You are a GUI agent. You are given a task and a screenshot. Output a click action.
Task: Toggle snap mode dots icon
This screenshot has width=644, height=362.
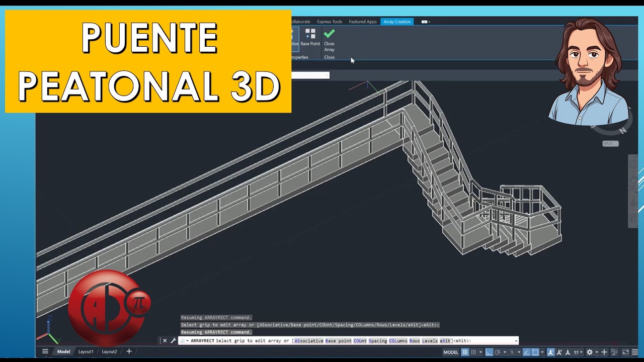pos(473,352)
